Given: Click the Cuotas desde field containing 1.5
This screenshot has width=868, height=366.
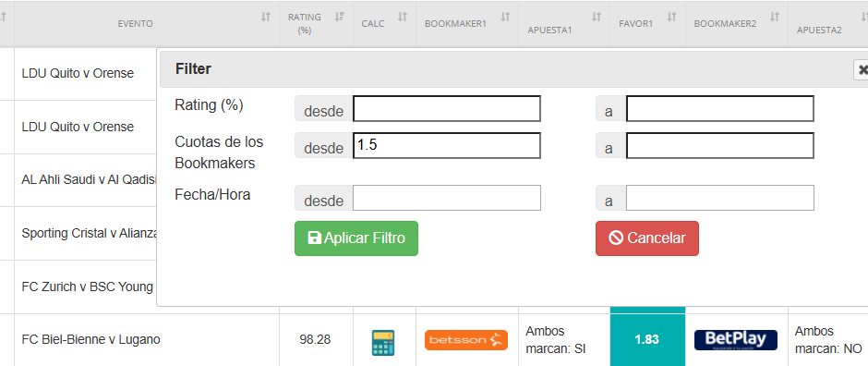Looking at the screenshot, I should coord(447,145).
